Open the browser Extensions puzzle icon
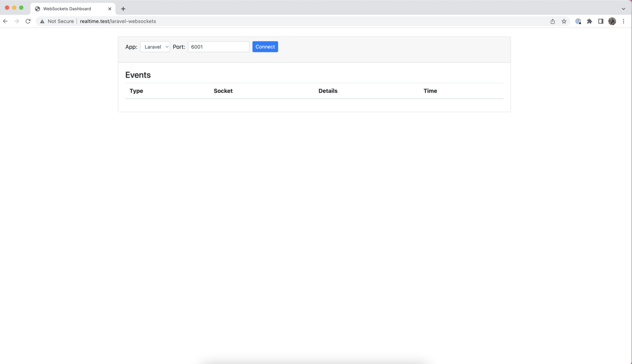The width and height of the screenshot is (632, 364). pyautogui.click(x=589, y=21)
